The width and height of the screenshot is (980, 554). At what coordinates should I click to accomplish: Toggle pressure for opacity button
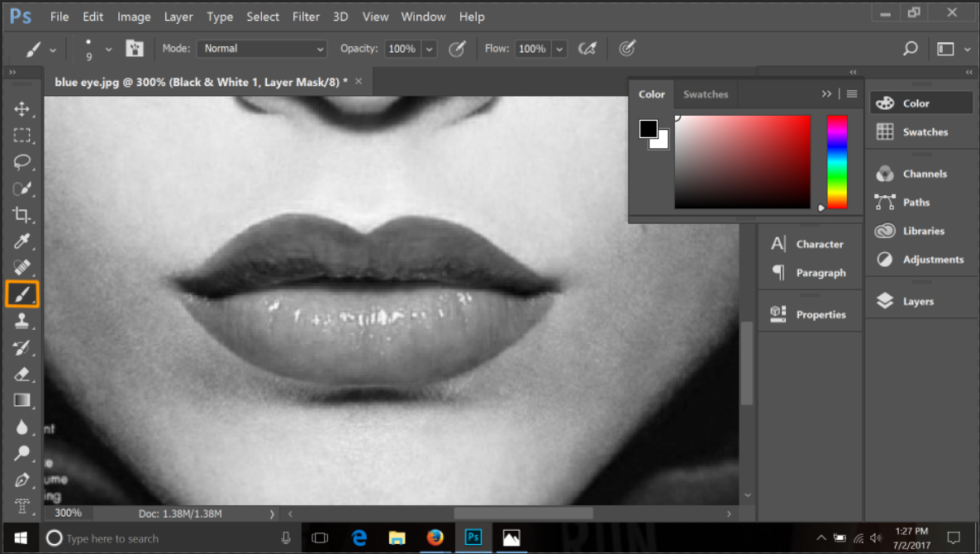(457, 49)
